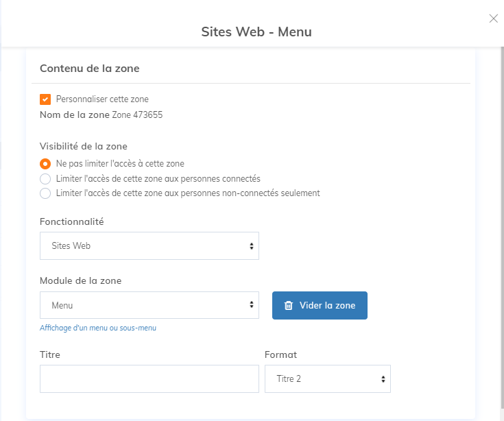Uncheck the Personnaliser cette zone checkbox
This screenshot has width=504, height=421.
click(x=45, y=99)
